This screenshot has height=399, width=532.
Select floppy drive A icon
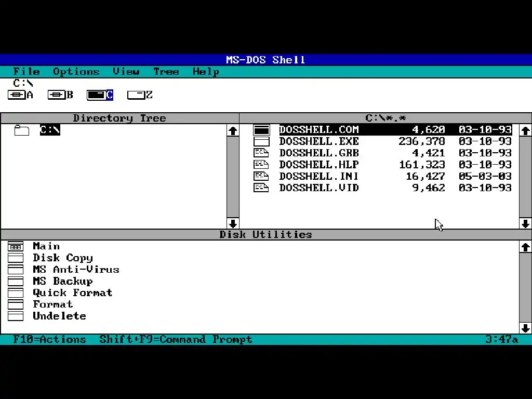click(x=17, y=95)
